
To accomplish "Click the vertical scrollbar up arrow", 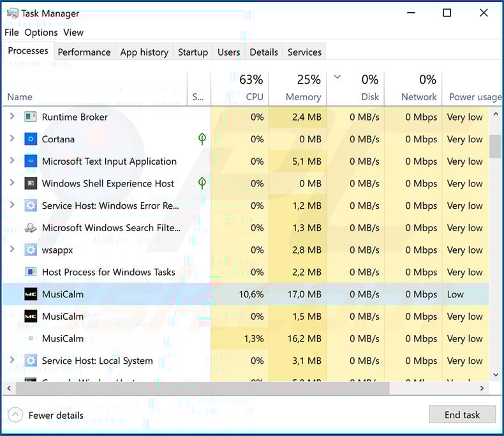I will 495,114.
